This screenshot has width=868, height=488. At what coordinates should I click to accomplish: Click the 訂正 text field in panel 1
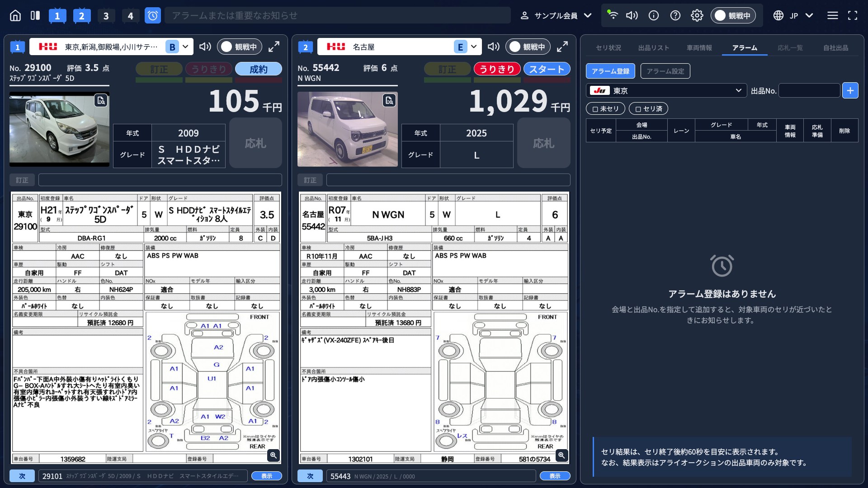tap(160, 180)
